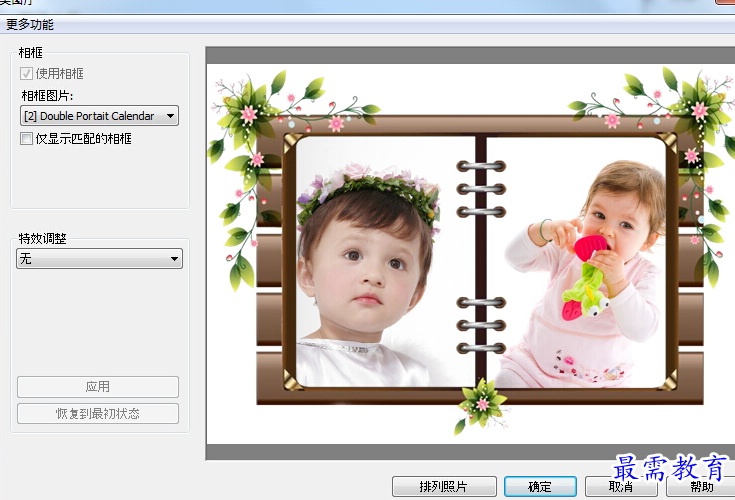This screenshot has height=500, width=735.
Task: Click the 更多功能 title label
Action: tap(30, 24)
